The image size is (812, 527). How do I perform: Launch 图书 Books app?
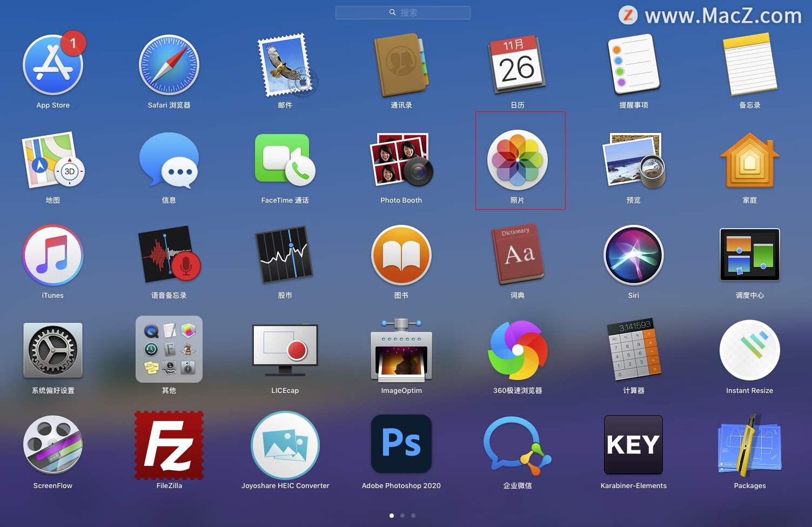pos(401,255)
